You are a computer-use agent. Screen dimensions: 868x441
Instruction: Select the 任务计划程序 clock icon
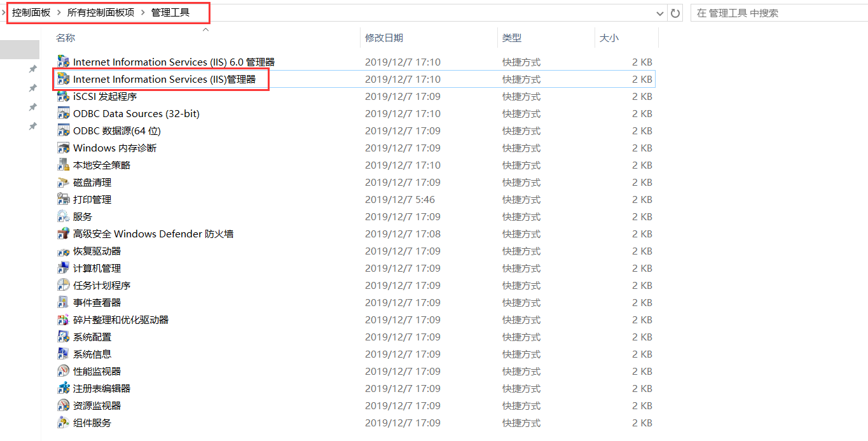[x=63, y=285]
